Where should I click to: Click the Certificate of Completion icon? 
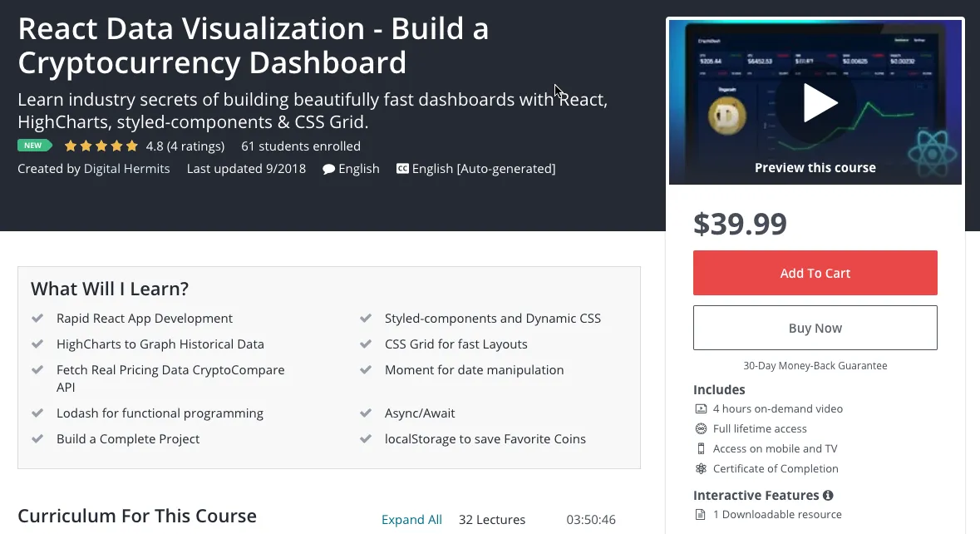[701, 469]
